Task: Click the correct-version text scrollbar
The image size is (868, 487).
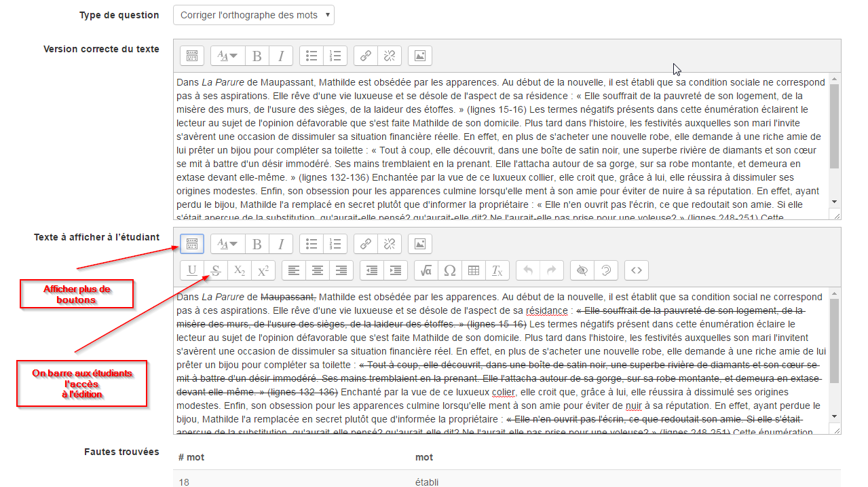Action: (x=835, y=126)
